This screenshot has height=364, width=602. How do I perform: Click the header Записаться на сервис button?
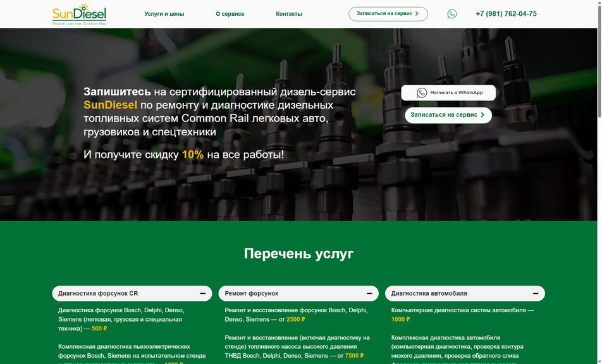(388, 14)
